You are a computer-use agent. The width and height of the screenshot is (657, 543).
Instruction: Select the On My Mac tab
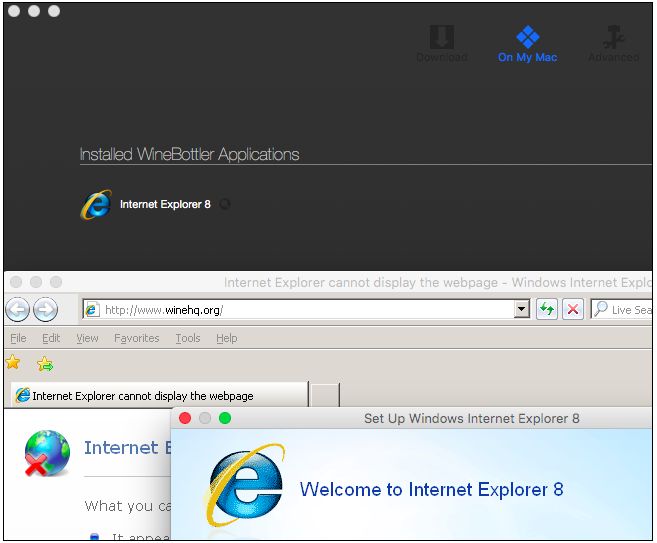[x=527, y=44]
